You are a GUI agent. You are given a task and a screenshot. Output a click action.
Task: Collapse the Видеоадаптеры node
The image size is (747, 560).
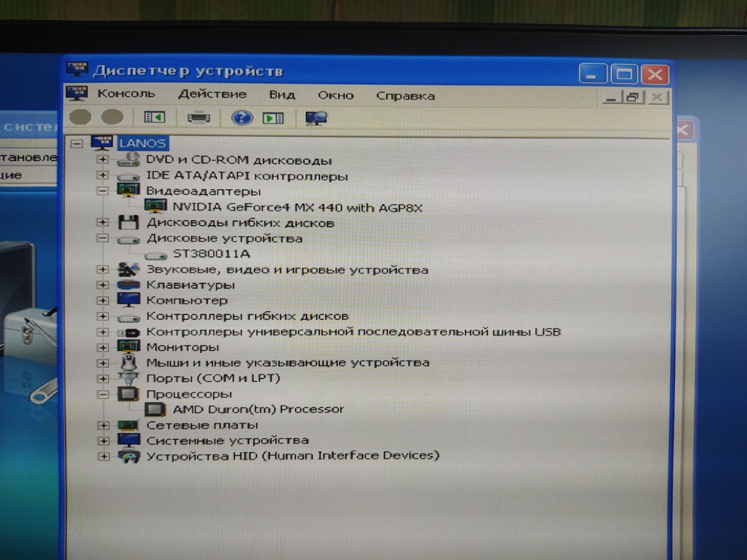point(103,191)
